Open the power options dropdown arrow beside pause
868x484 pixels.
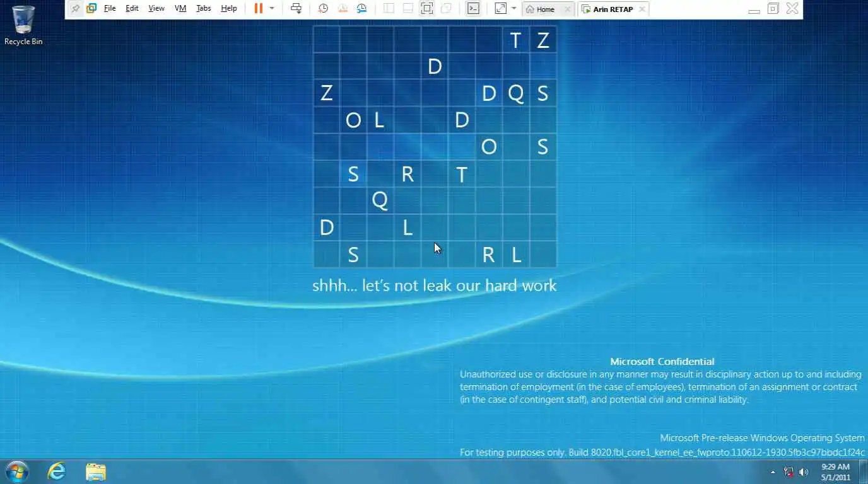tap(272, 9)
